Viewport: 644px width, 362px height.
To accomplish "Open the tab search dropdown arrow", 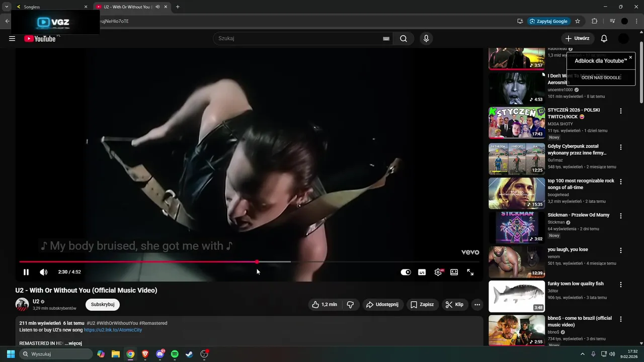I will coord(7,7).
